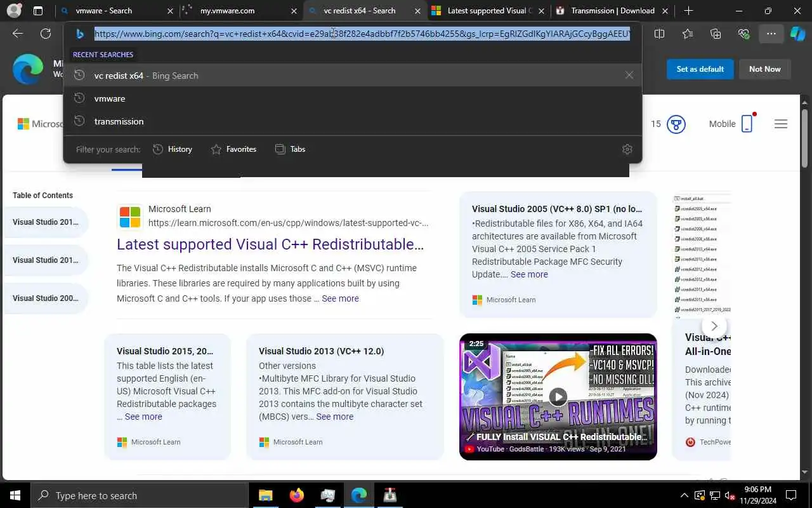Open the volume tray icon

pos(730,495)
